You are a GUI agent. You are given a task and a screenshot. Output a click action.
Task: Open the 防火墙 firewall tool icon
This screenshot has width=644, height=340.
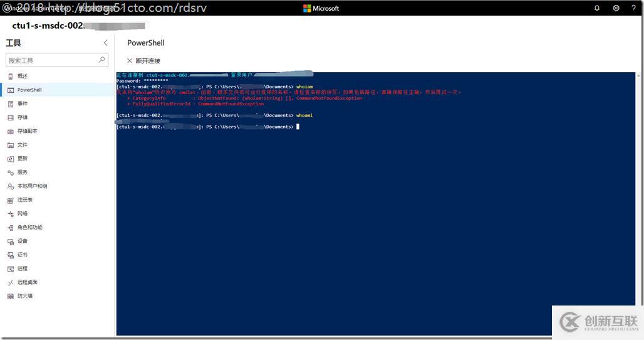11,297
